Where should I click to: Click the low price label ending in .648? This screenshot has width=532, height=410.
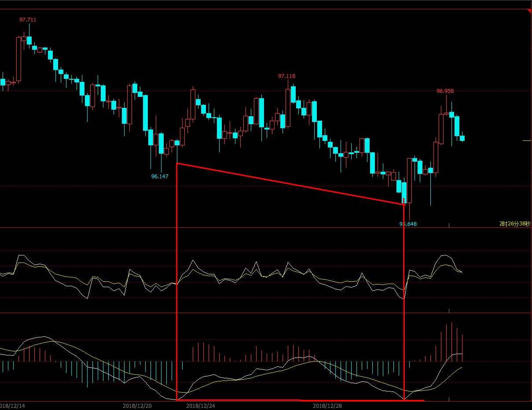(408, 224)
